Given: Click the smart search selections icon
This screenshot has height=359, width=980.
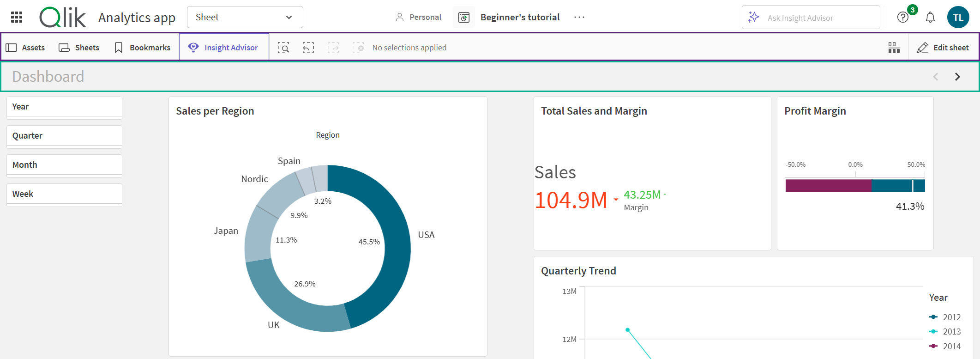Looking at the screenshot, I should pyautogui.click(x=283, y=48).
